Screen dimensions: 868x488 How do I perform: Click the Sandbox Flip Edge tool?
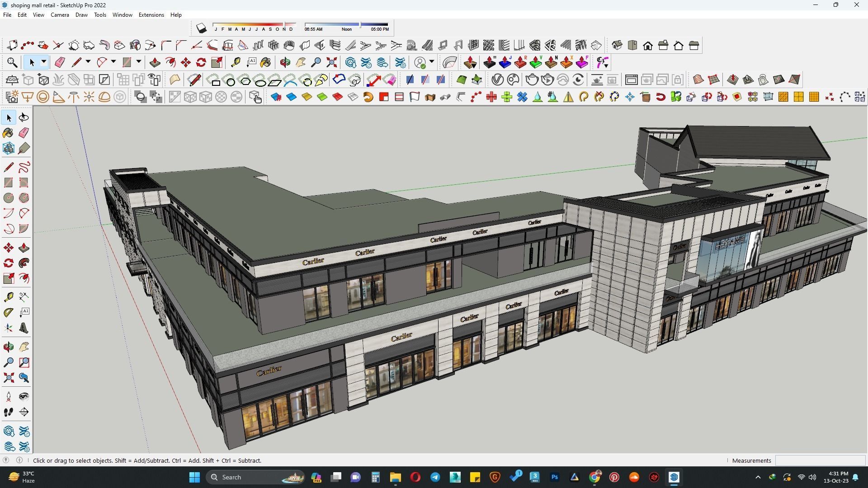point(794,80)
